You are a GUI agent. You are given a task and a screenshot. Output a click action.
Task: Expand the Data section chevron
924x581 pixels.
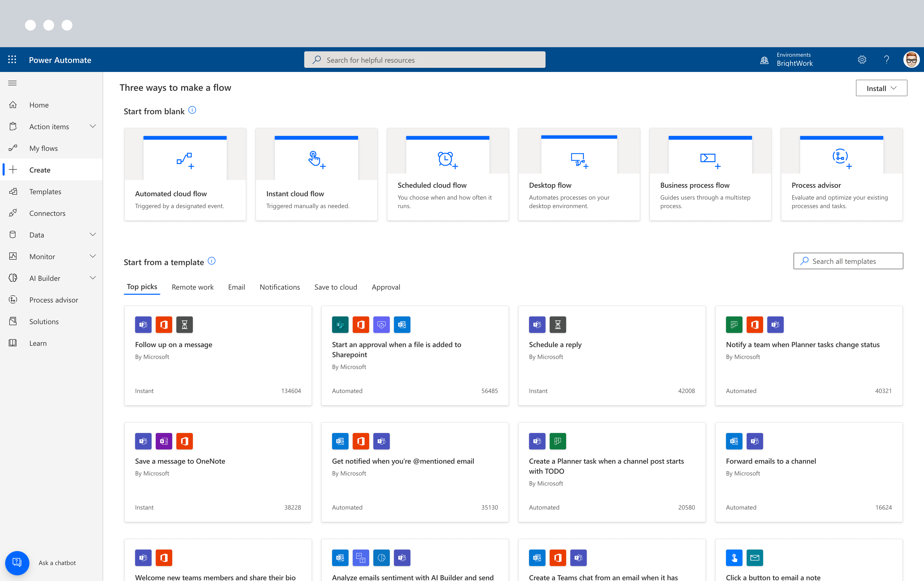93,234
